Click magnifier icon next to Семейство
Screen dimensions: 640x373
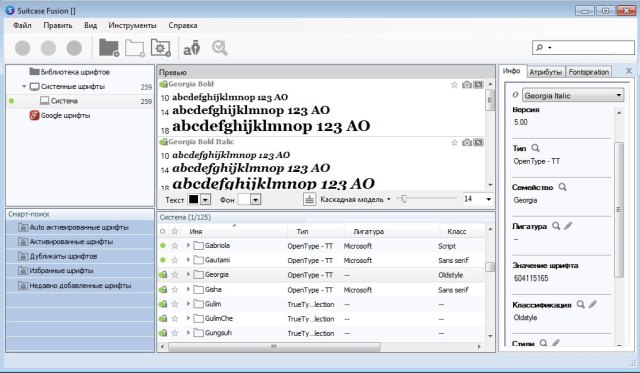coord(562,187)
